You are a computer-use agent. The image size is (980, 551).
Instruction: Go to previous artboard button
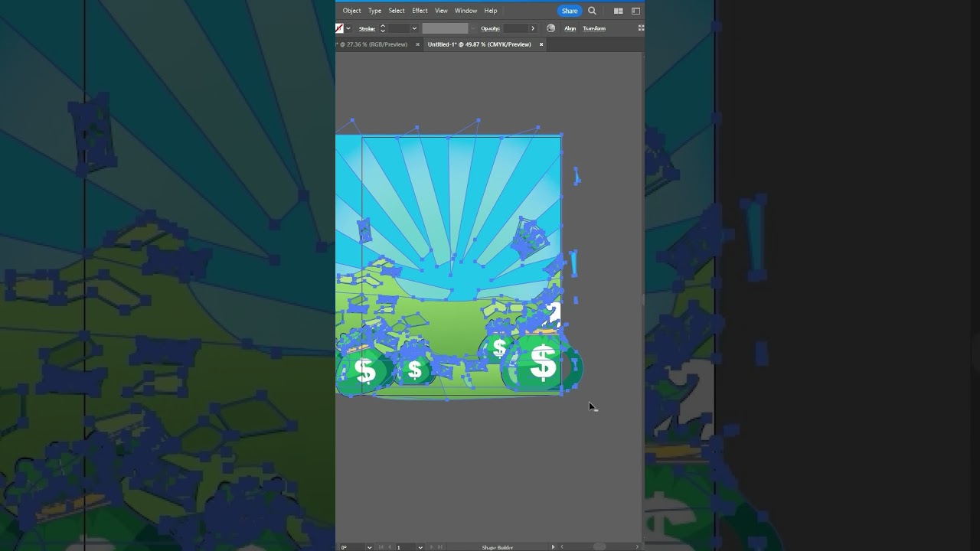(389, 547)
